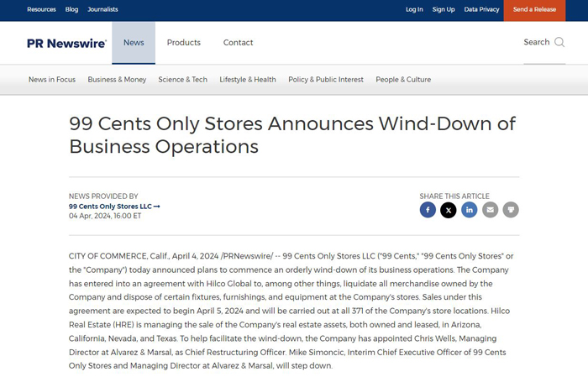
Task: Click Send a Release button
Action: pyautogui.click(x=534, y=10)
